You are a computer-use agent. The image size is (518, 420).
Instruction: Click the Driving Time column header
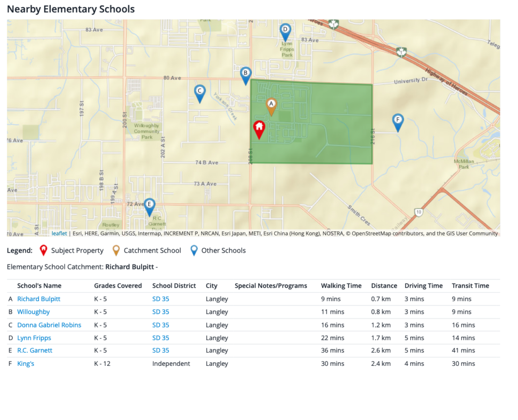pyautogui.click(x=423, y=286)
